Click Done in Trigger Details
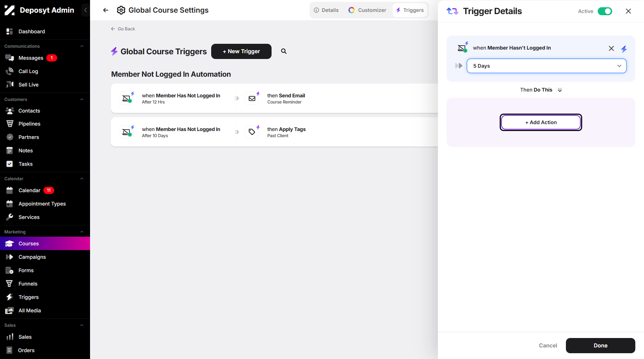Screen dimensions: 644x359 pos(600,346)
